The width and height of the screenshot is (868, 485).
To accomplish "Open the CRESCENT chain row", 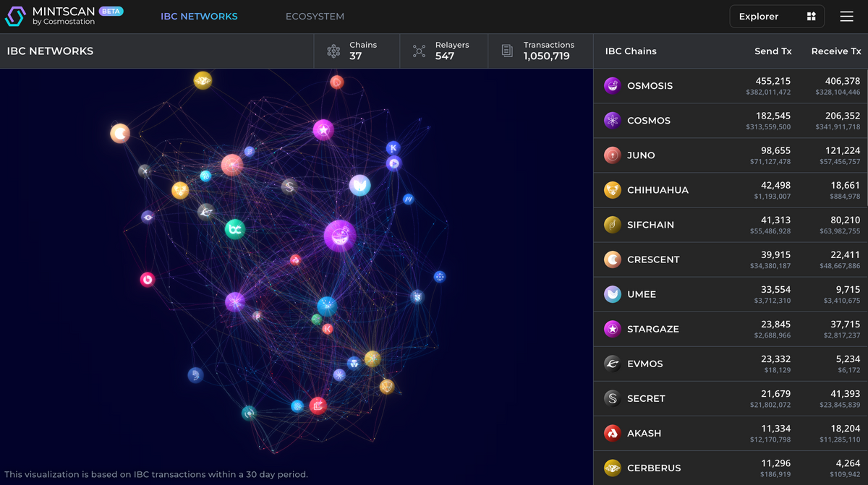I will 731,259.
